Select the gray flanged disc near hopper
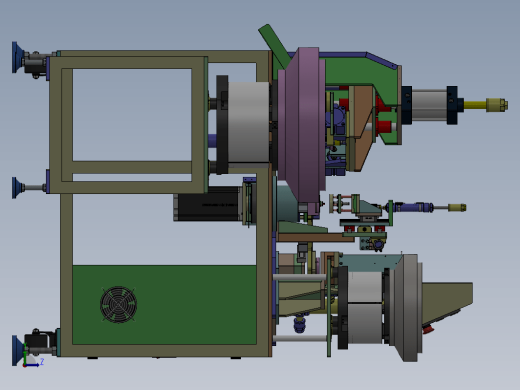 point(407,307)
